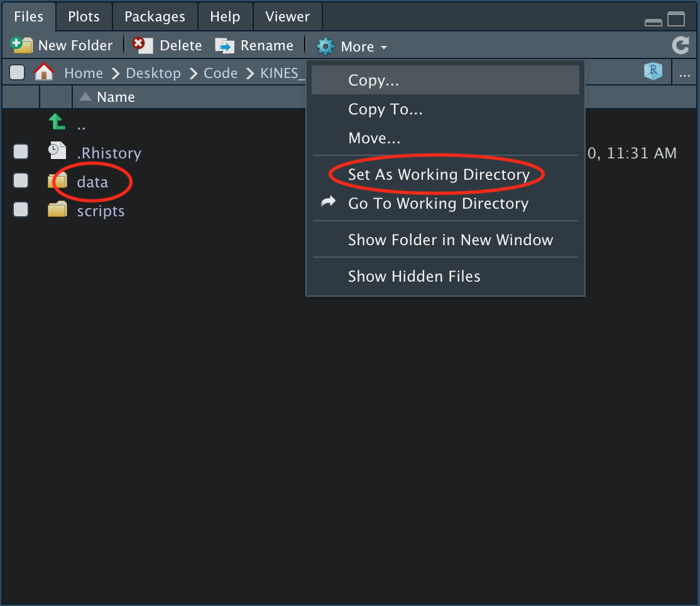
Task: Open the More gear settings icon
Action: (x=325, y=46)
